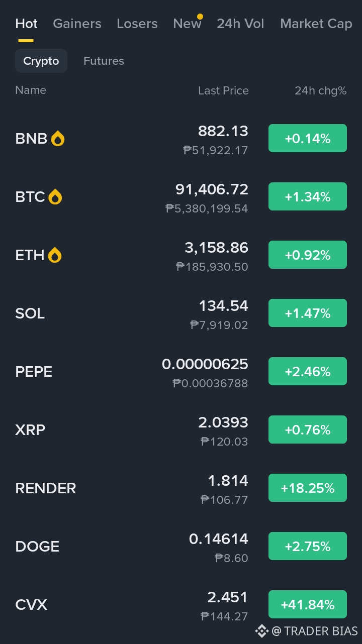Switch to the Gainers tab
This screenshot has height=644, width=362.
click(77, 24)
